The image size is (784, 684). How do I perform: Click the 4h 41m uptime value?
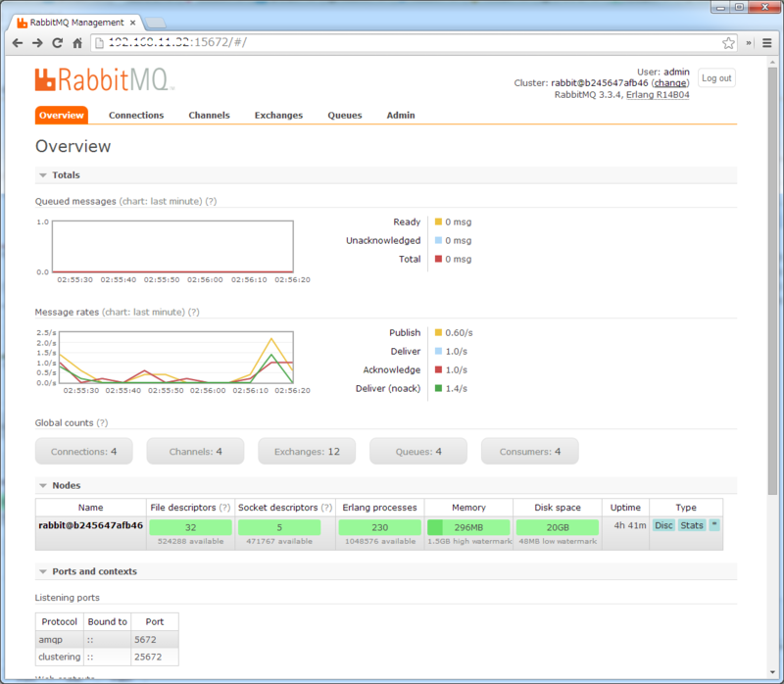[630, 525]
